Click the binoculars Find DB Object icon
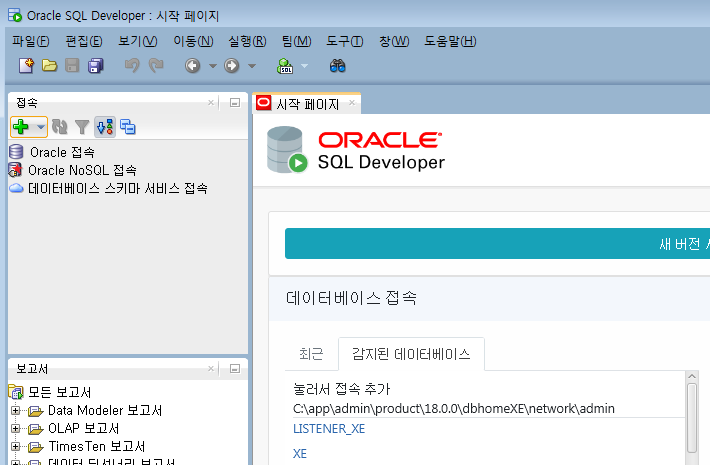Screen dimensions: 710x465 click(x=337, y=66)
